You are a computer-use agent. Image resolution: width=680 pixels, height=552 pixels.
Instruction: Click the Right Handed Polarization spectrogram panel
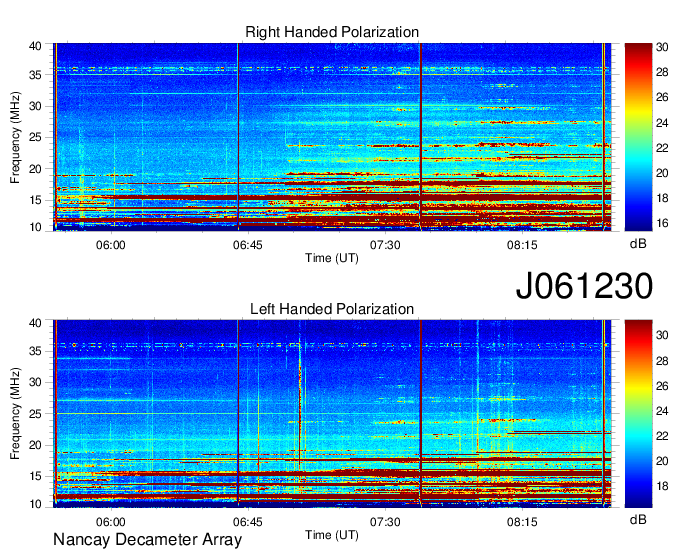pos(332,137)
